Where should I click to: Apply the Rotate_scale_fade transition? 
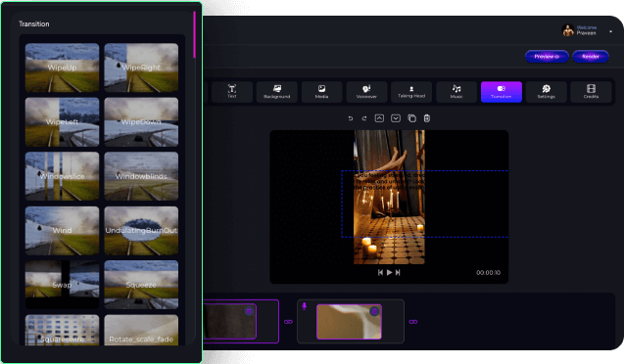(x=141, y=330)
